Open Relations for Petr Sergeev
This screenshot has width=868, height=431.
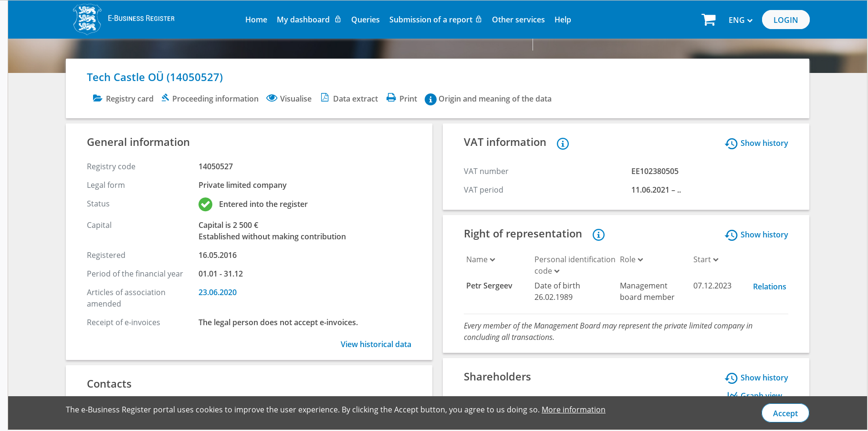pyautogui.click(x=769, y=287)
